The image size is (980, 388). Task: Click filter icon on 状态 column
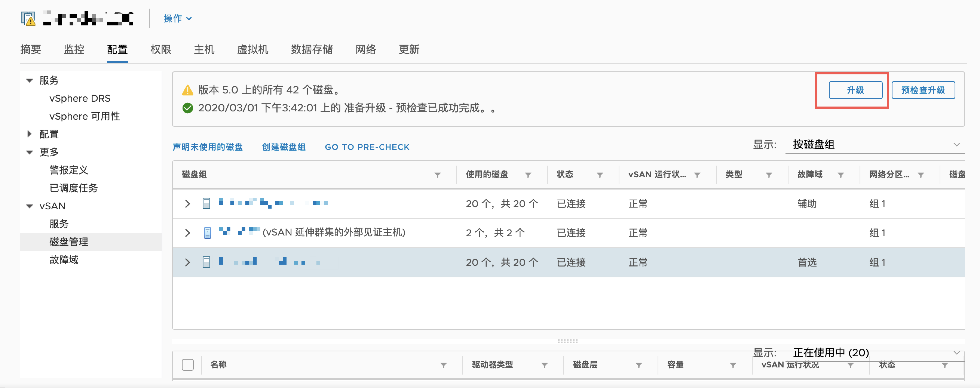600,175
